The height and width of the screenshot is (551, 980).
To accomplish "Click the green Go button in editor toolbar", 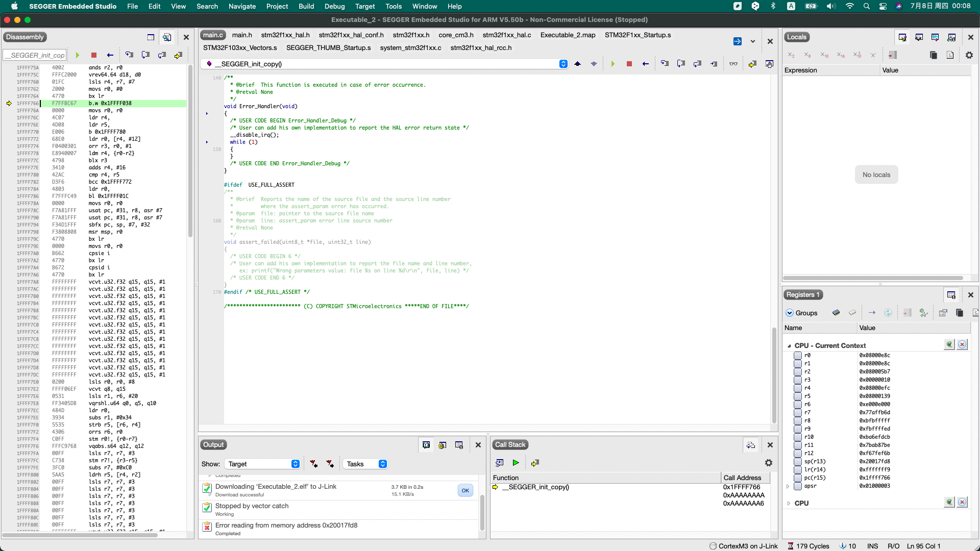I will (613, 64).
